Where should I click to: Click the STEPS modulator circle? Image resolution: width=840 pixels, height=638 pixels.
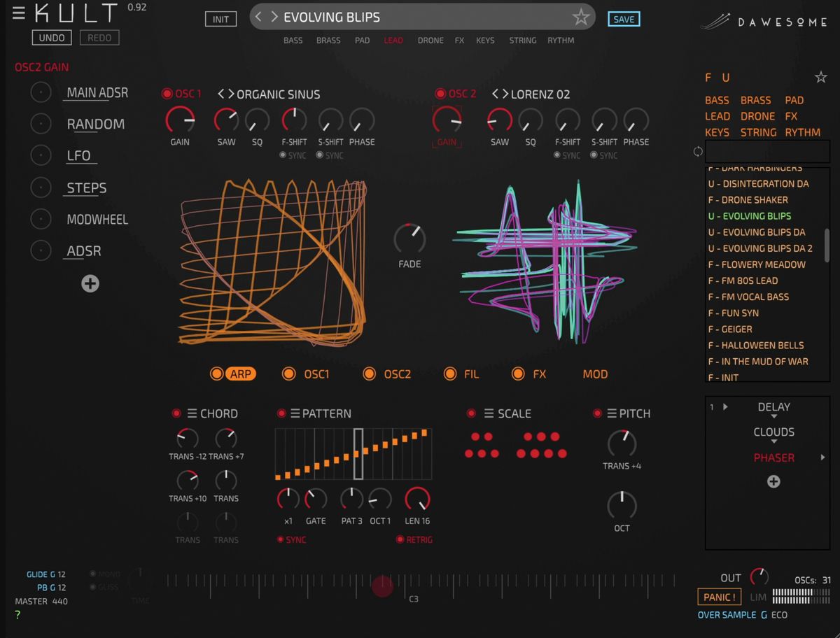[41, 187]
